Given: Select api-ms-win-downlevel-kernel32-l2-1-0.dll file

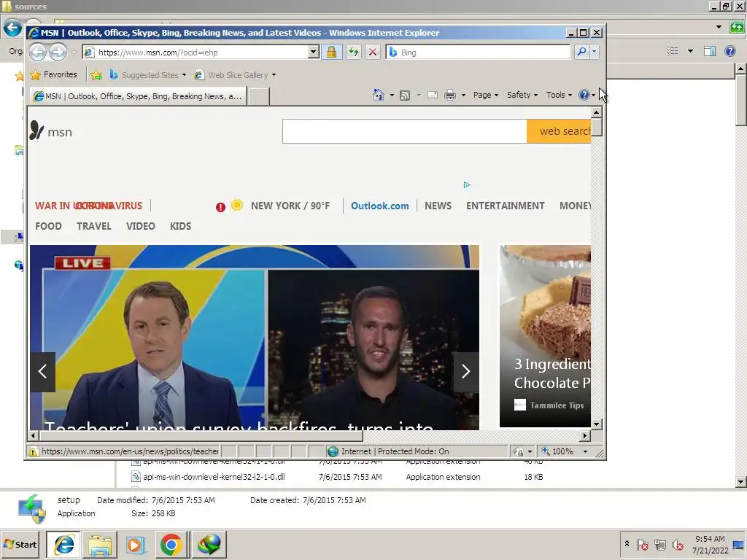Looking at the screenshot, I should (214, 477).
